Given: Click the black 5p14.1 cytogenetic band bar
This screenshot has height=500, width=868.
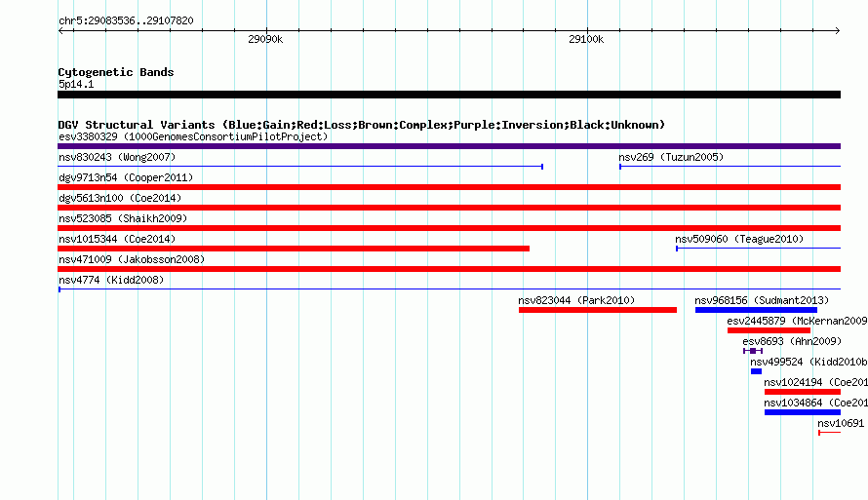Looking at the screenshot, I should [x=449, y=95].
